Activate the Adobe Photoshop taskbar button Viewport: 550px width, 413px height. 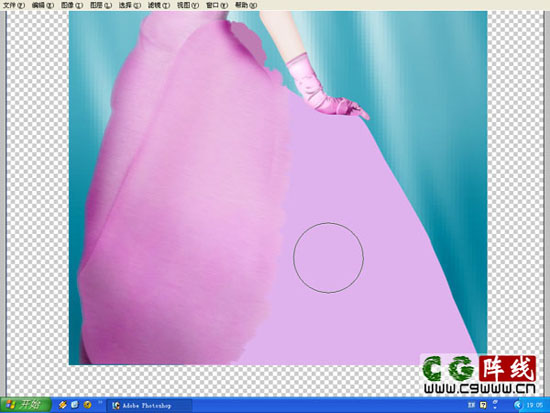149,406
